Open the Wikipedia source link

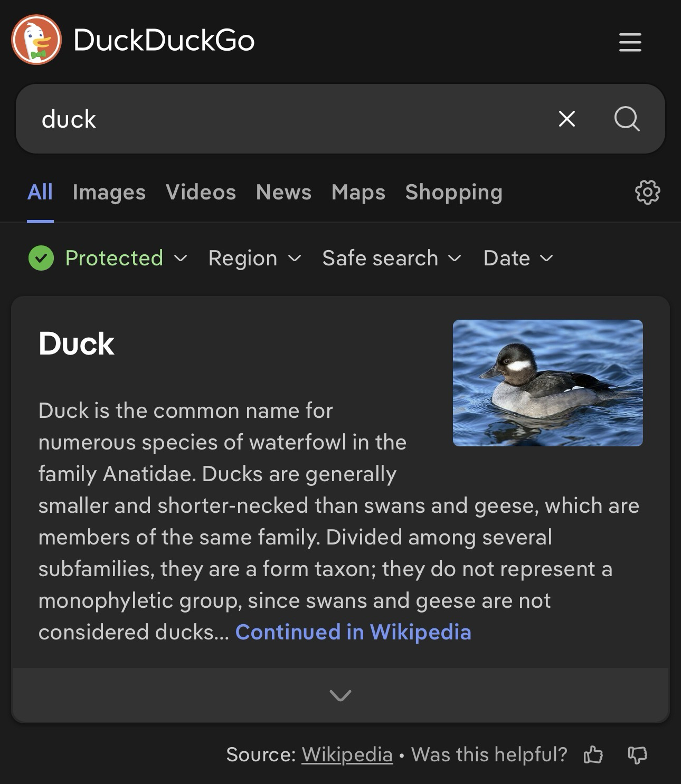pos(347,755)
